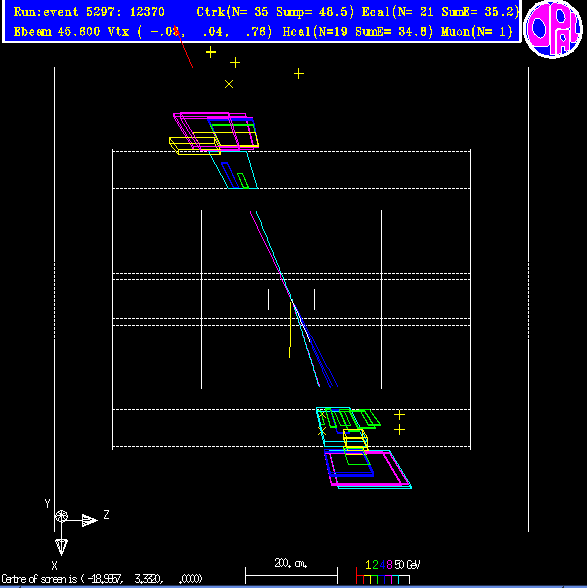587x588 pixels.
Task: Click the Ebeam 45.600 readout
Action: tap(57, 32)
